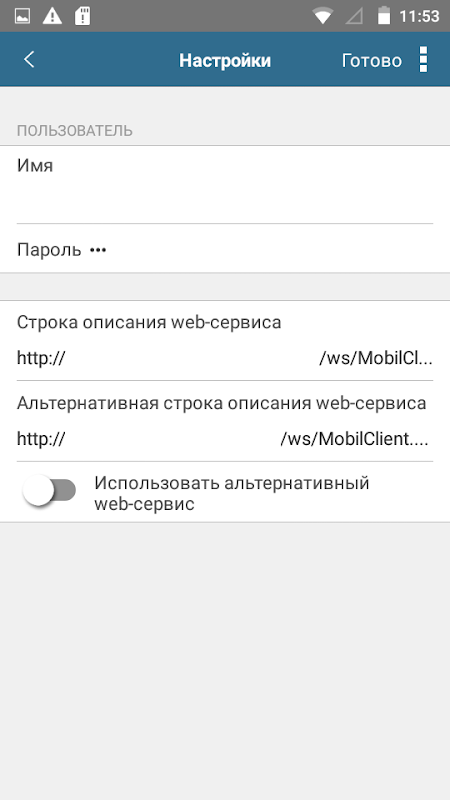Image resolution: width=450 pixels, height=800 pixels.
Task: Tap the image notification icon
Action: point(22,16)
